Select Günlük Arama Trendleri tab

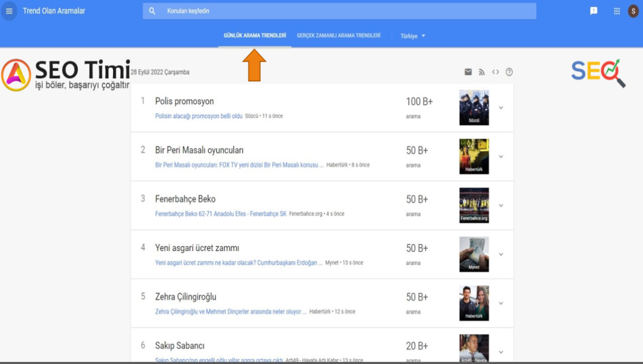pyautogui.click(x=255, y=35)
